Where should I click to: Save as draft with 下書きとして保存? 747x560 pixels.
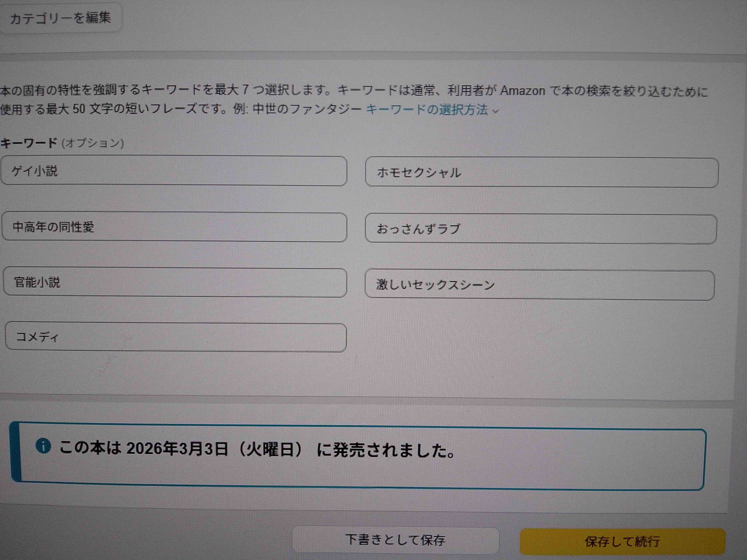tap(395, 540)
